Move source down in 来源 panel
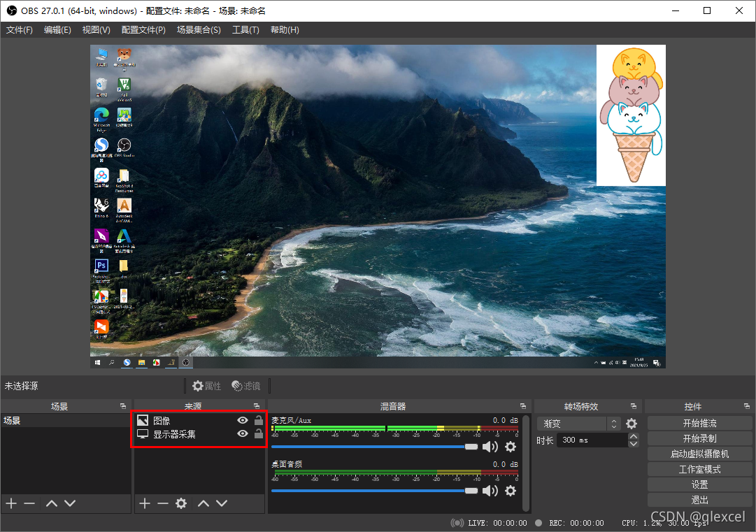This screenshot has height=532, width=756. (222, 503)
